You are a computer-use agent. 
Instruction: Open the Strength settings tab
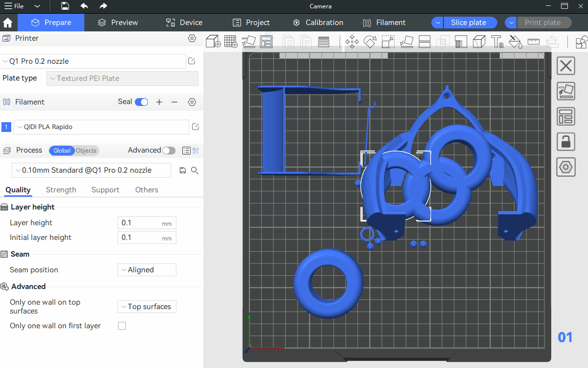(x=61, y=190)
